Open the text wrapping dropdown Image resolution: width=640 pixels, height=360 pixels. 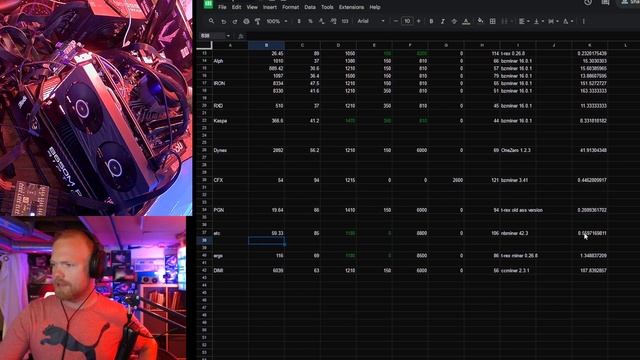pos(553,21)
